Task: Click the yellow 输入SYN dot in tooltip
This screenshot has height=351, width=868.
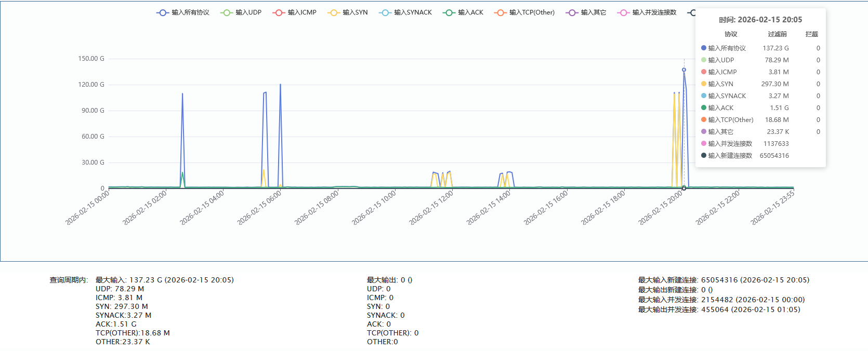Action: (x=704, y=84)
